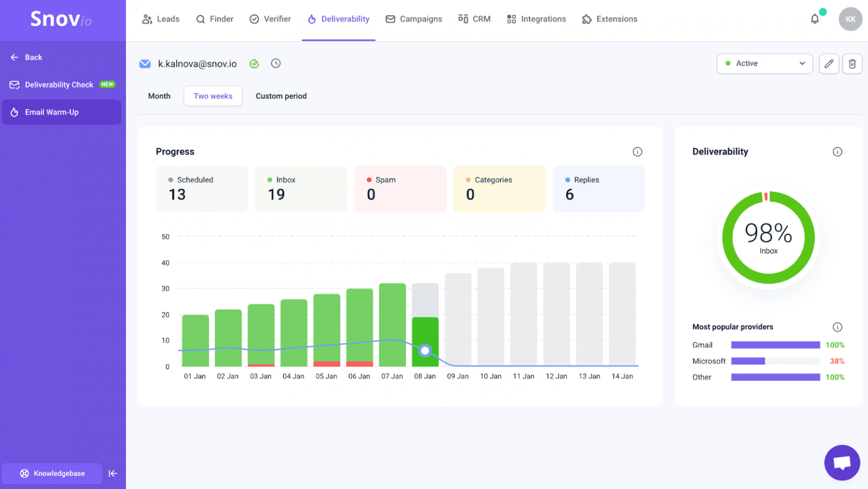Image resolution: width=868 pixels, height=489 pixels.
Task: Open the Knowledgebase
Action: click(51, 473)
